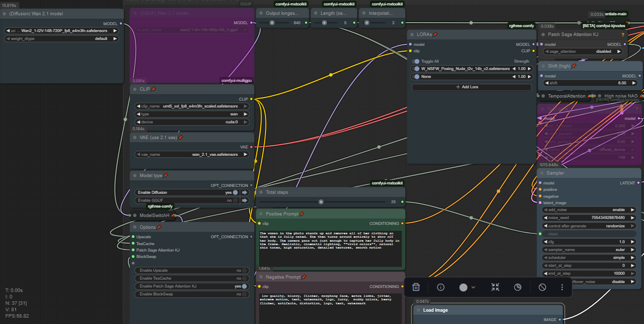Click arrow button on Enable GGUF row
The width and height of the screenshot is (644, 324).
click(244, 201)
